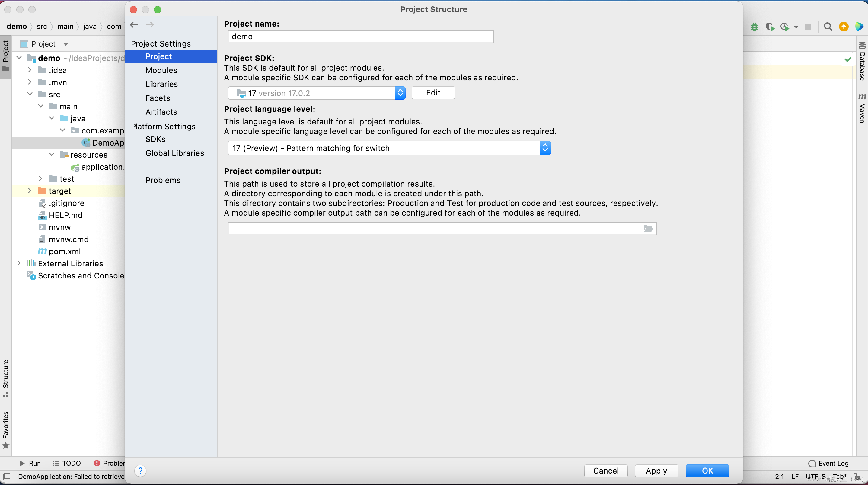Screen dimensions: 868x485
Task: Click the Apply button to save changes
Action: click(x=656, y=471)
